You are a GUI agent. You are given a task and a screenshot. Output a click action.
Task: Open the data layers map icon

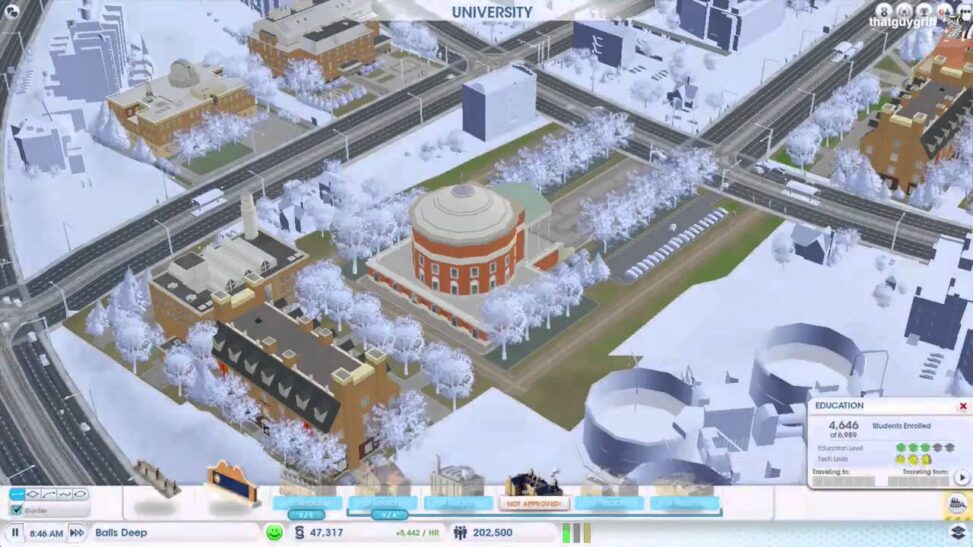click(x=959, y=532)
